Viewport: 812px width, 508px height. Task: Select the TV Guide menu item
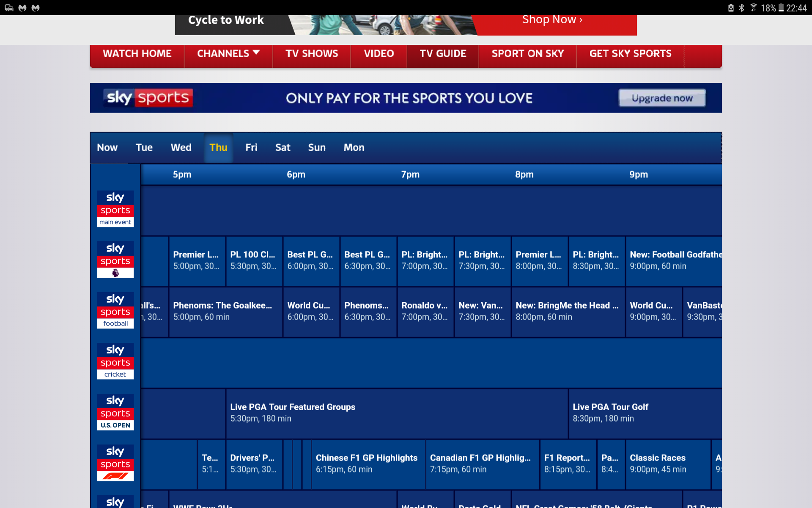tap(443, 54)
